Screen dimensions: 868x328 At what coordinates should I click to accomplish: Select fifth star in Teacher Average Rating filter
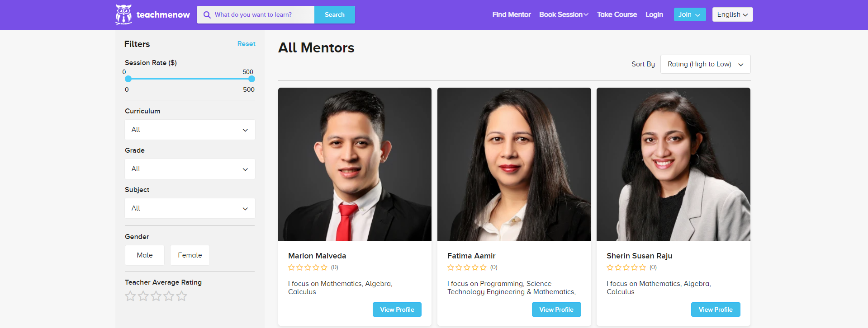click(x=182, y=296)
